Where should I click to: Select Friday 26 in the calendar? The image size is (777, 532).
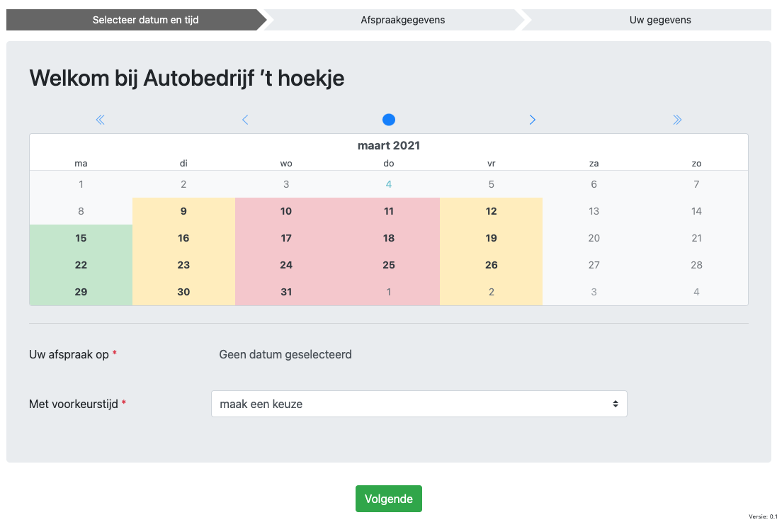pos(491,265)
